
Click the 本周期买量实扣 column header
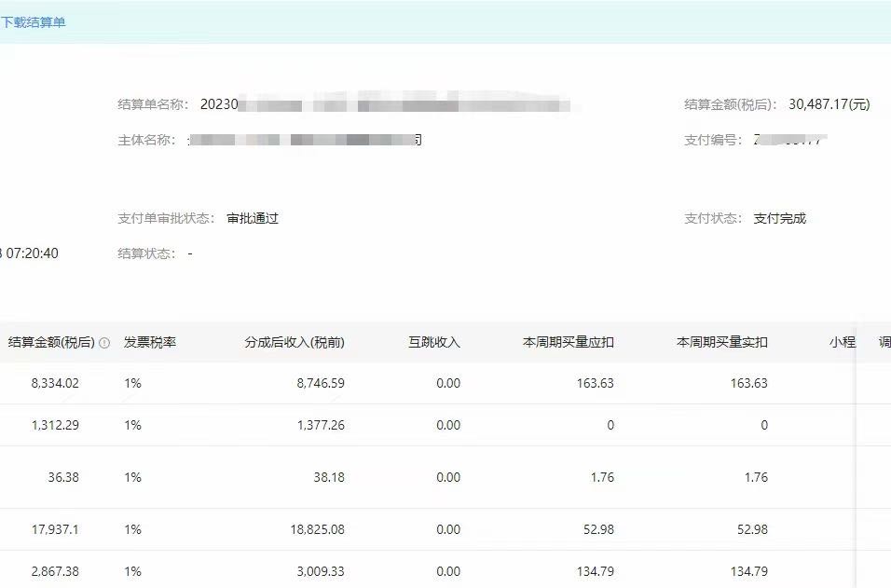tap(721, 342)
